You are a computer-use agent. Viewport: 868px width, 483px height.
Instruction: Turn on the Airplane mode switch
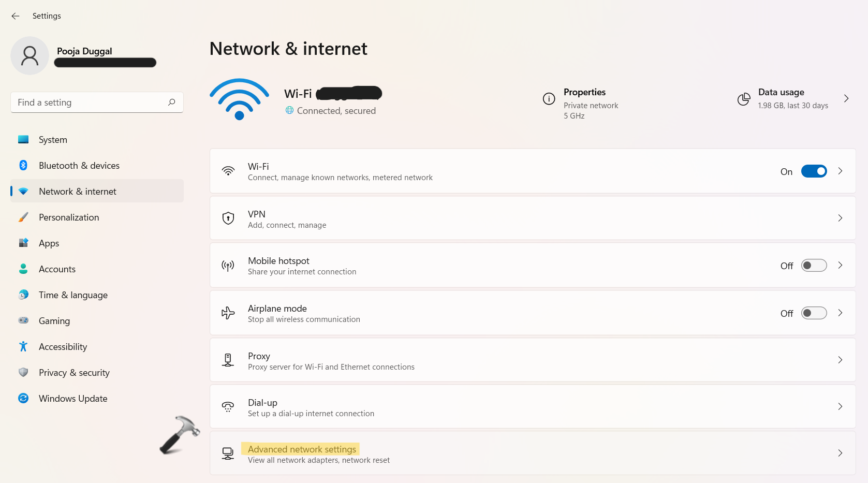coord(814,313)
